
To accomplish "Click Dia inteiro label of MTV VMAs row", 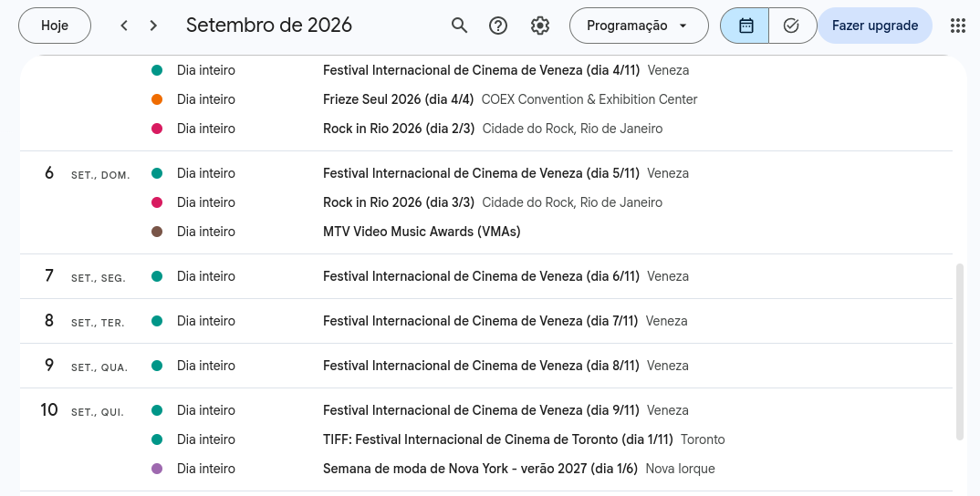I will 205,232.
